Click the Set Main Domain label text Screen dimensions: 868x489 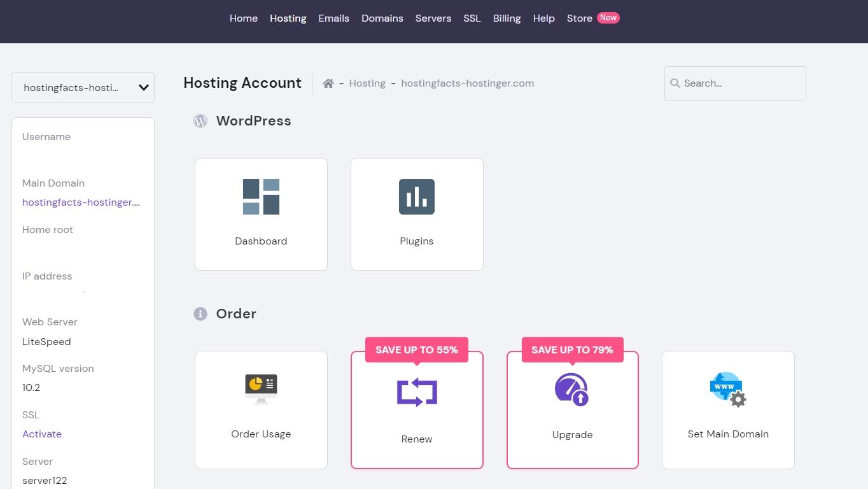coord(728,434)
